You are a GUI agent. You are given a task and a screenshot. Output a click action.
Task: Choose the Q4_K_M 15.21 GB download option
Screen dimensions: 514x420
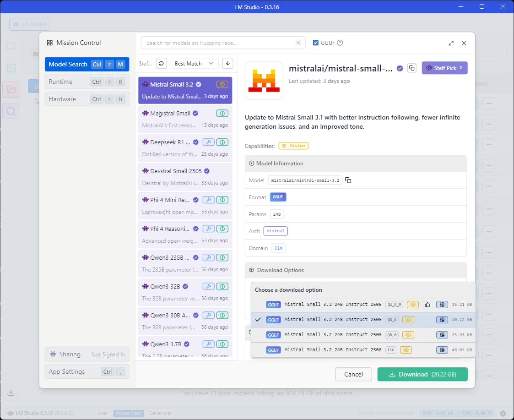(x=363, y=305)
